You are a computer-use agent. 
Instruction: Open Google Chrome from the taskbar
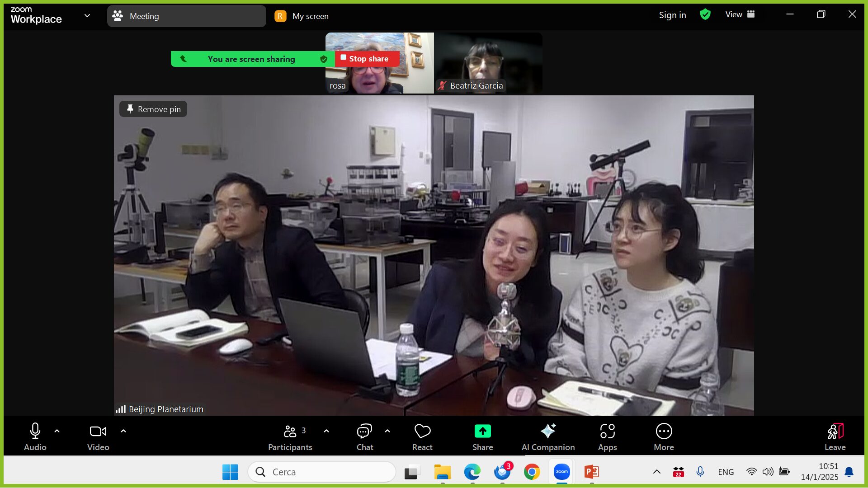(x=532, y=472)
